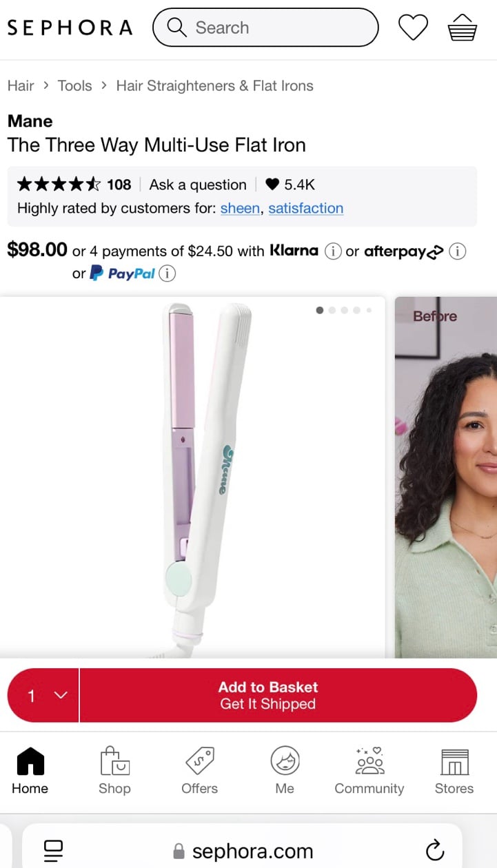Click the Klarna info icon
The height and width of the screenshot is (868, 497).
[x=333, y=251]
